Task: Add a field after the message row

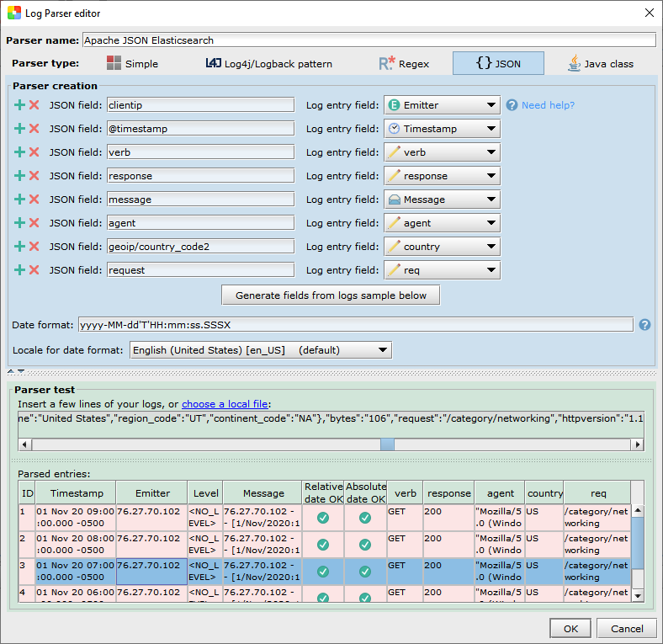Action: (x=20, y=200)
